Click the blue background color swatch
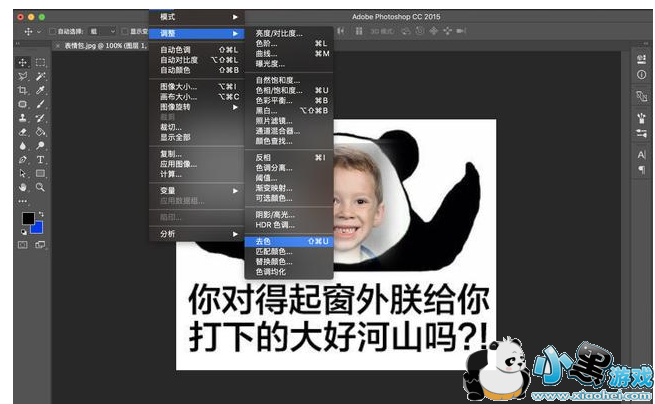655x404 pixels. 38,228
